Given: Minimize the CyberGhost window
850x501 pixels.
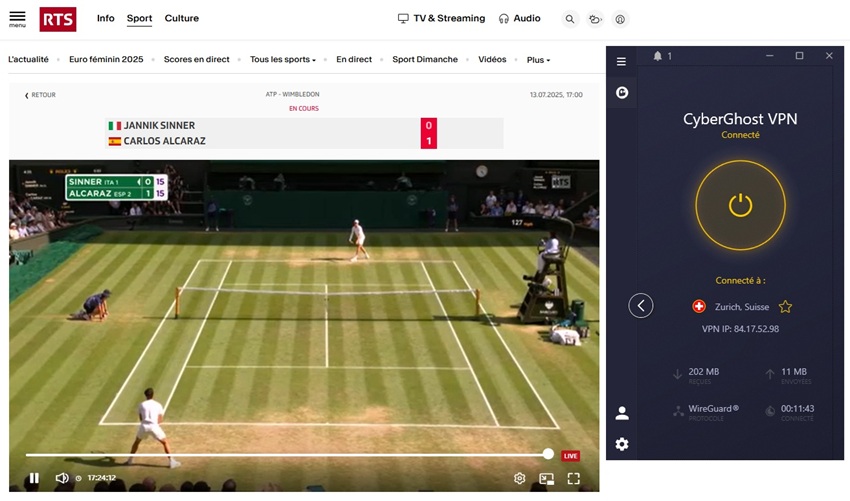Looking at the screenshot, I should tap(769, 56).
